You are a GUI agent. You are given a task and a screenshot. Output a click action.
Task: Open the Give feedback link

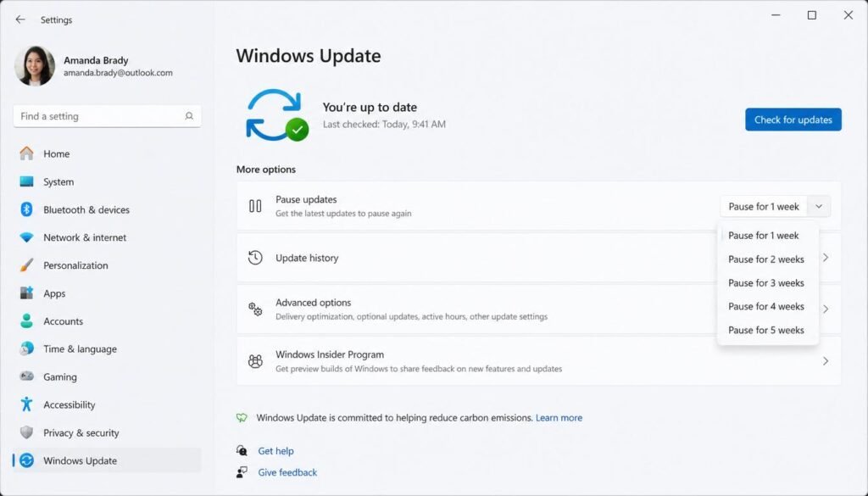(x=287, y=472)
